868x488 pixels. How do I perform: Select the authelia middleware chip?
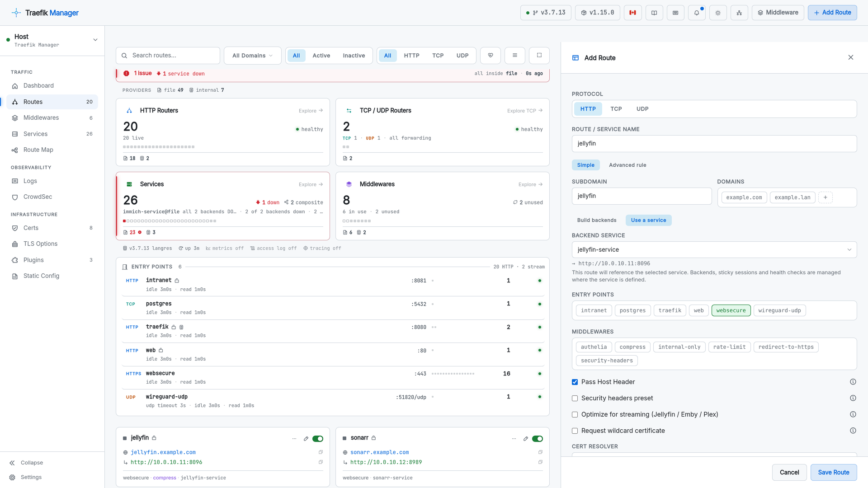[x=594, y=347]
